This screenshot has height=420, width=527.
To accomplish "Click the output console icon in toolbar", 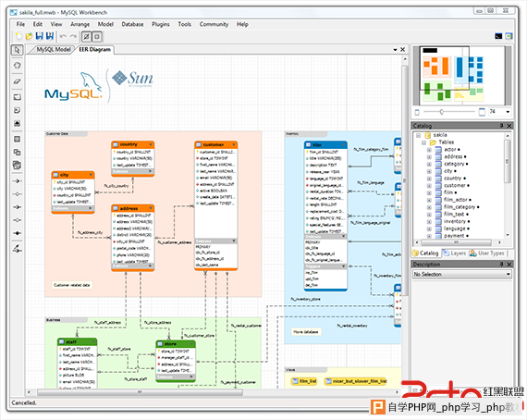I will click(498, 36).
